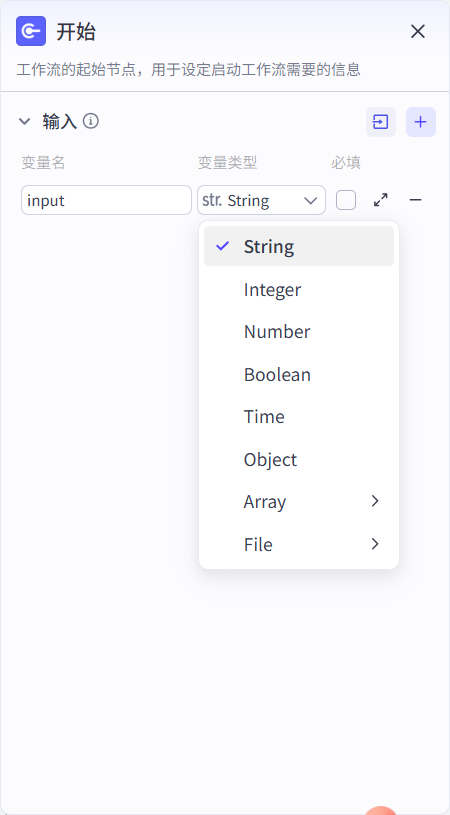The image size is (450, 815).
Task: Click the orange floating button at bottom
Action: [x=380, y=810]
